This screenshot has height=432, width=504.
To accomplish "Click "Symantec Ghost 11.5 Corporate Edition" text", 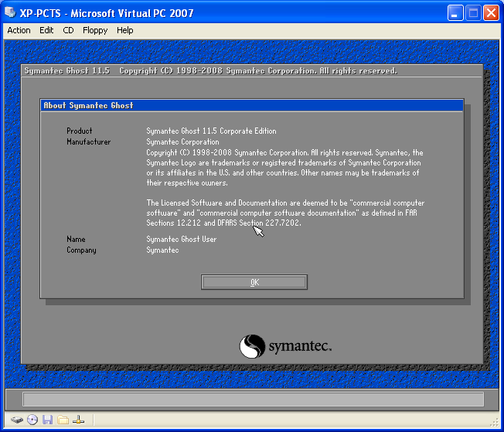I will point(211,131).
